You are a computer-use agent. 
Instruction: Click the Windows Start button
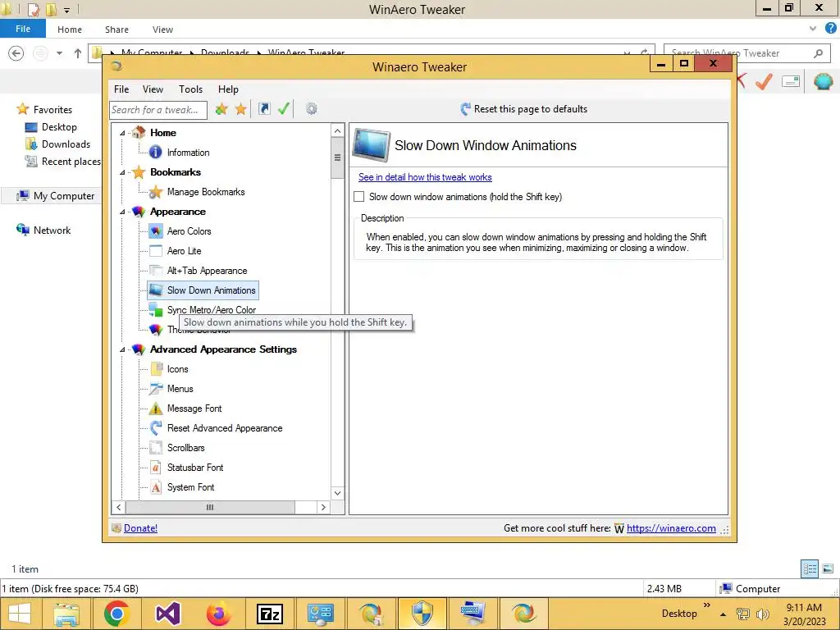click(20, 614)
